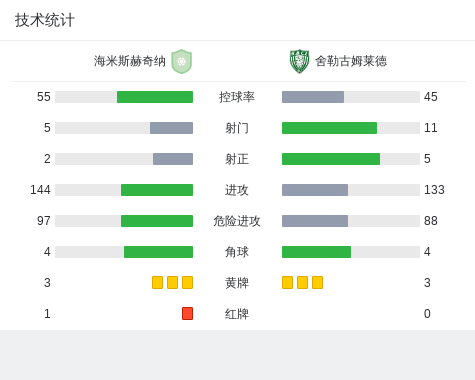475x380 pixels.
Task: Click the 角球 stat label
Action: pos(237,252)
